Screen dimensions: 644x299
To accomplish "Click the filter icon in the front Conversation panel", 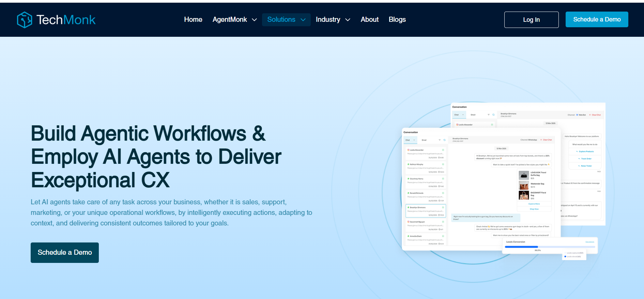I will 440,140.
